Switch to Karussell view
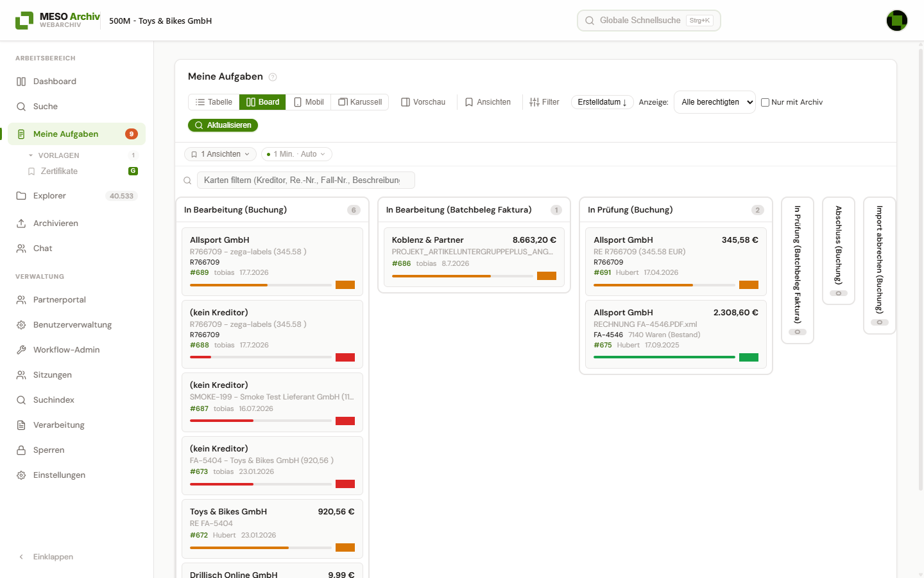 [x=360, y=102]
